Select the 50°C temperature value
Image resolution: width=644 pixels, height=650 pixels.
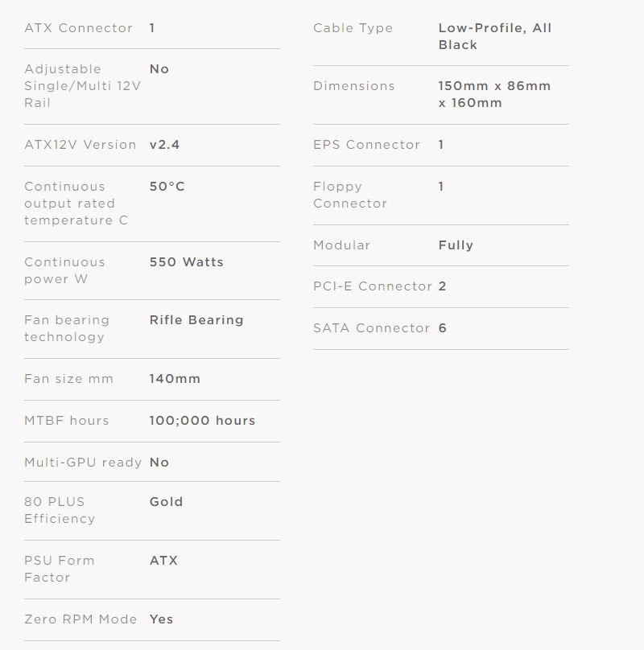click(167, 187)
